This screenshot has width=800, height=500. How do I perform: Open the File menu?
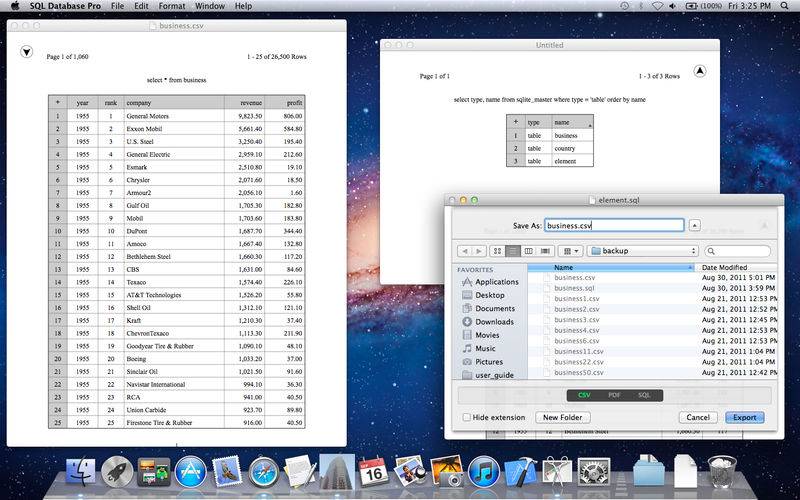tap(118, 6)
